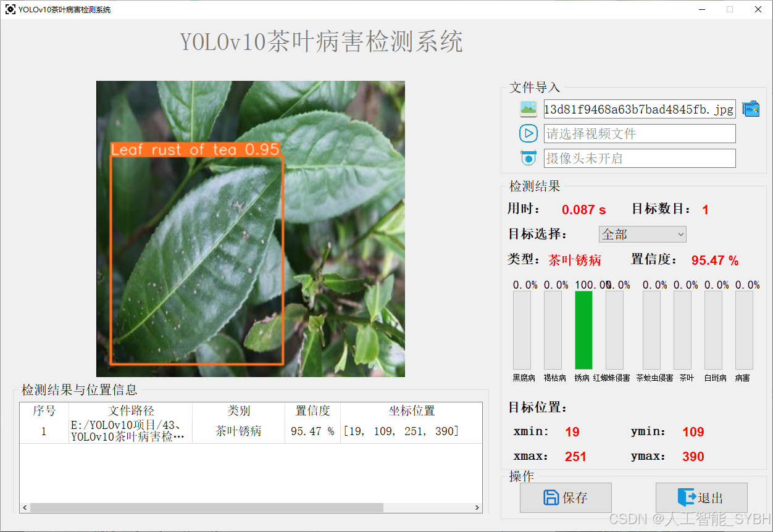
Task: Click the 目标数目 count value 1
Action: tap(705, 210)
